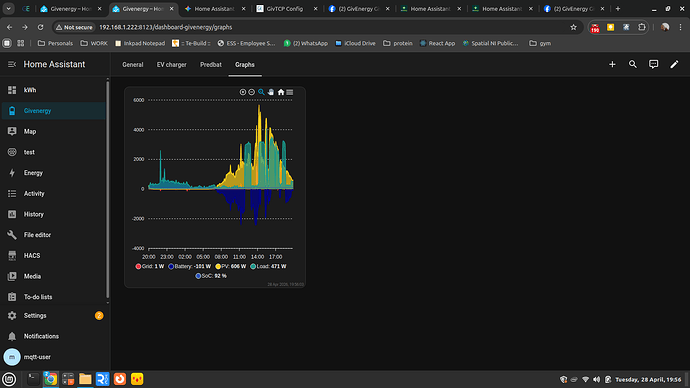Image resolution: width=690 pixels, height=388 pixels.
Task: Launch the File editor add-on
Action: [53, 235]
